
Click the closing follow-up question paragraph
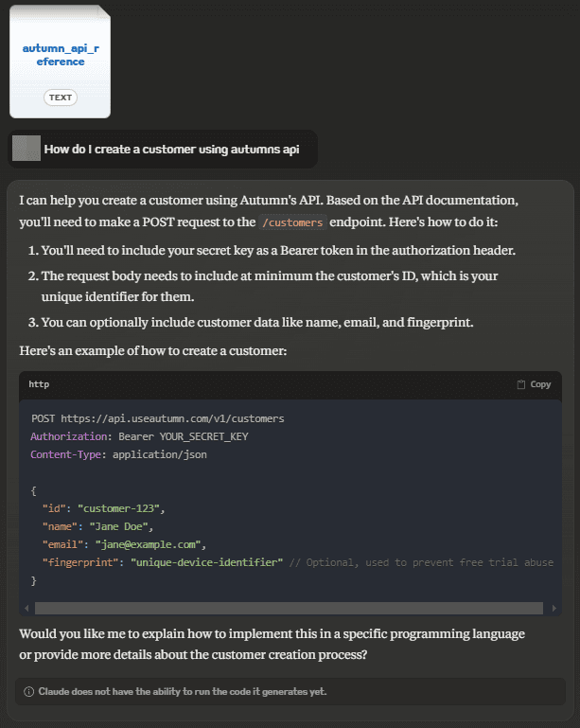272,644
